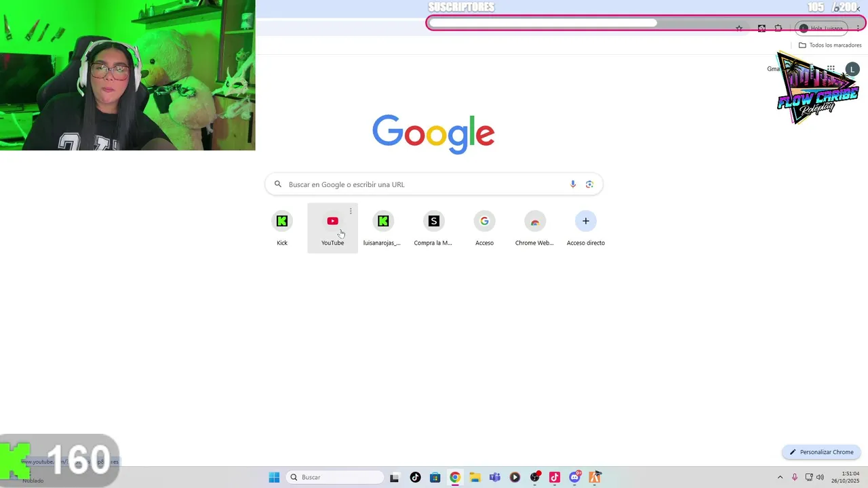Image resolution: width=868 pixels, height=488 pixels.
Task: Click the magnifier icon in search box
Action: [277, 184]
